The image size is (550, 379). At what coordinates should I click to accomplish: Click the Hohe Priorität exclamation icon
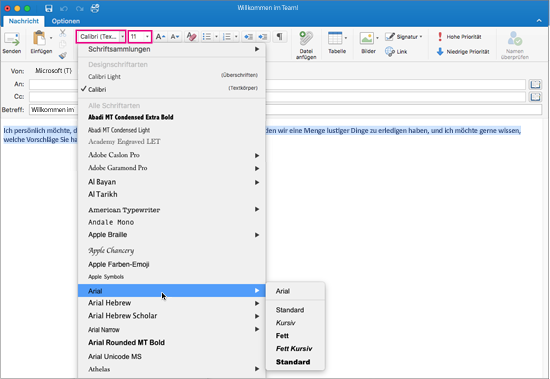(x=440, y=36)
